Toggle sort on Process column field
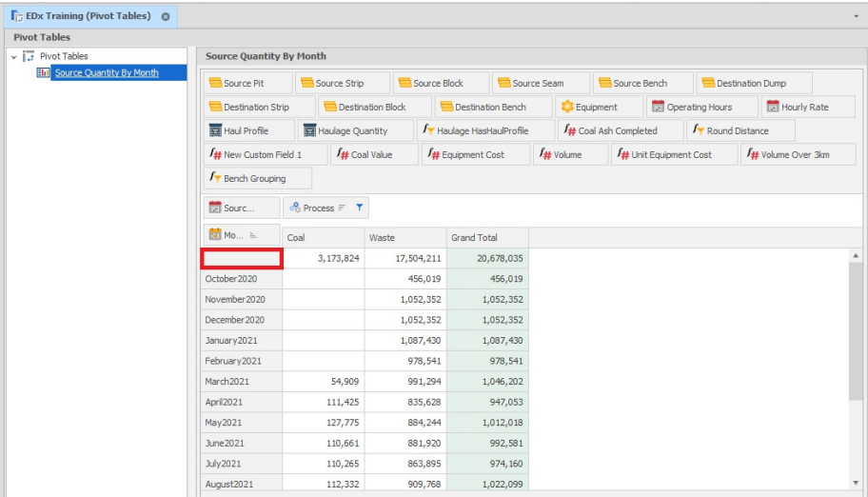This screenshot has width=868, height=497. (342, 208)
